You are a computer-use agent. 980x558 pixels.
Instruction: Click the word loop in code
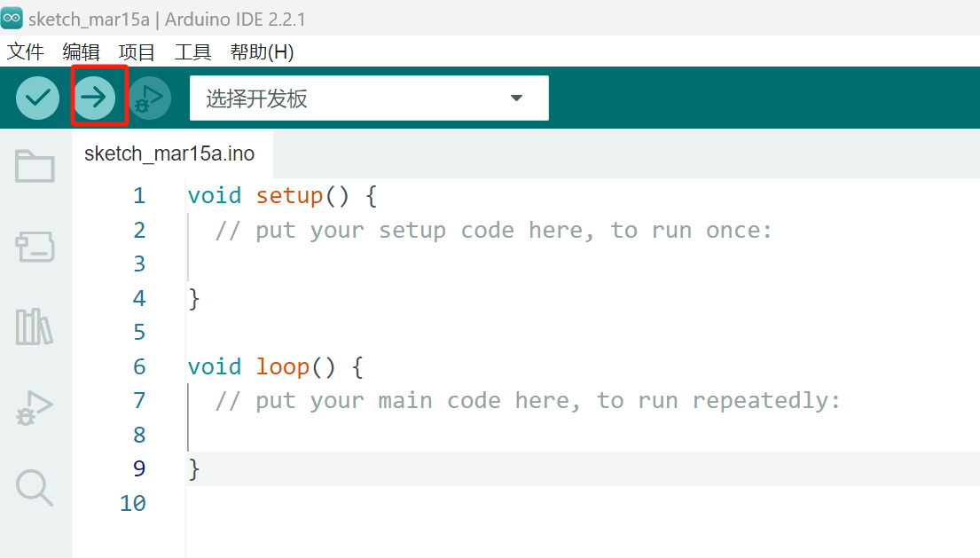click(x=283, y=366)
